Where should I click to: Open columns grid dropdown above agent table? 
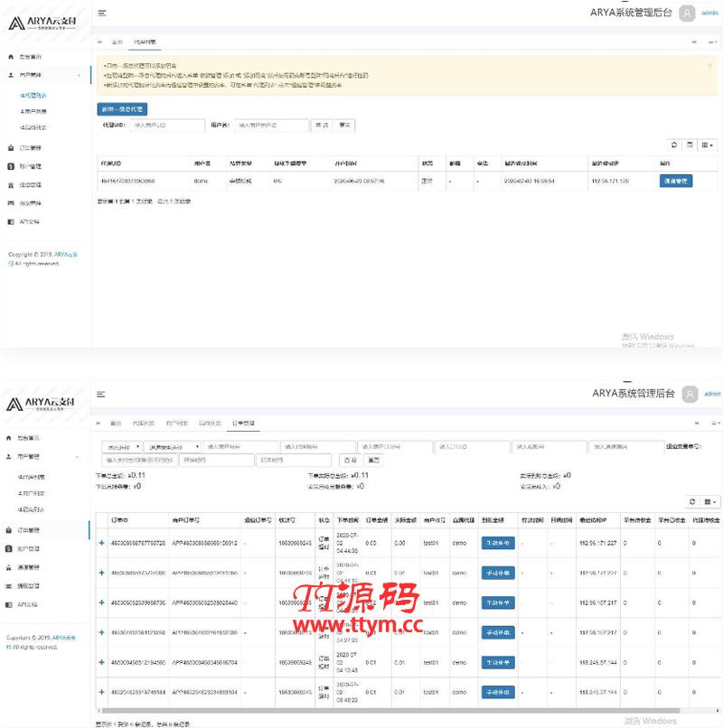pyautogui.click(x=708, y=145)
